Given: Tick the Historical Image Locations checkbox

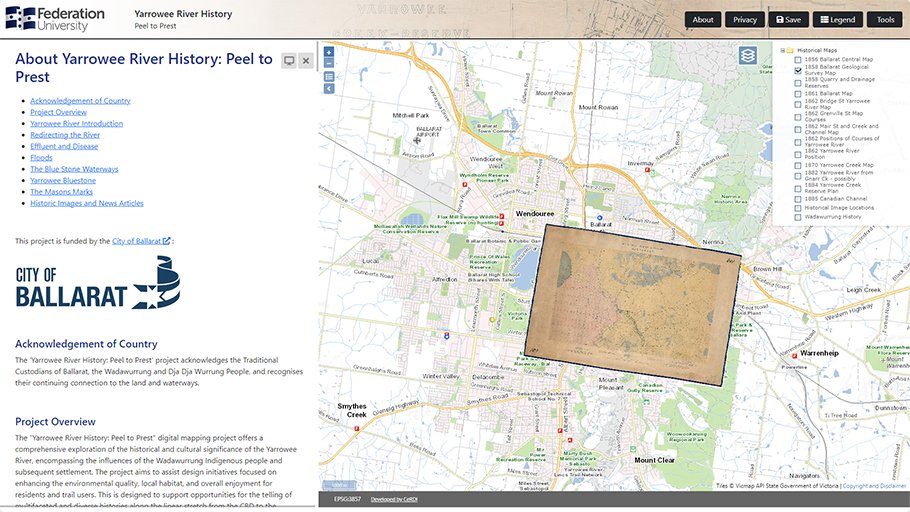Looking at the screenshot, I should pos(798,208).
